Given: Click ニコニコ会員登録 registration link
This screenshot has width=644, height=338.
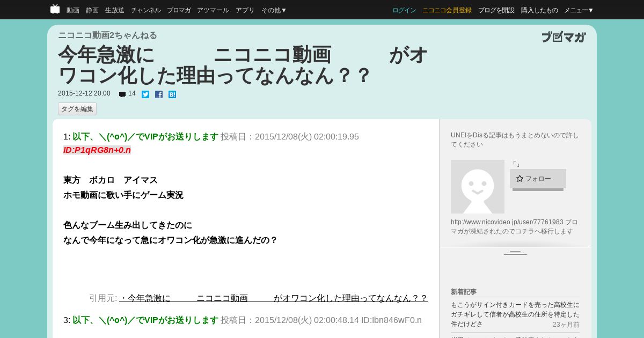Looking at the screenshot, I should 447,10.
